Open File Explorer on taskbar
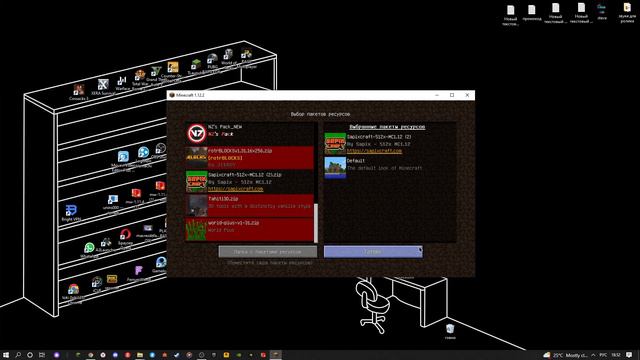This screenshot has width=640, height=360. 140,355
